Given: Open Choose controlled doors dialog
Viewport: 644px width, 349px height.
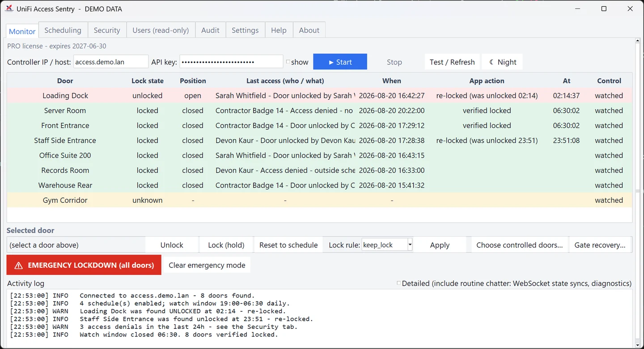Looking at the screenshot, I should click(520, 245).
